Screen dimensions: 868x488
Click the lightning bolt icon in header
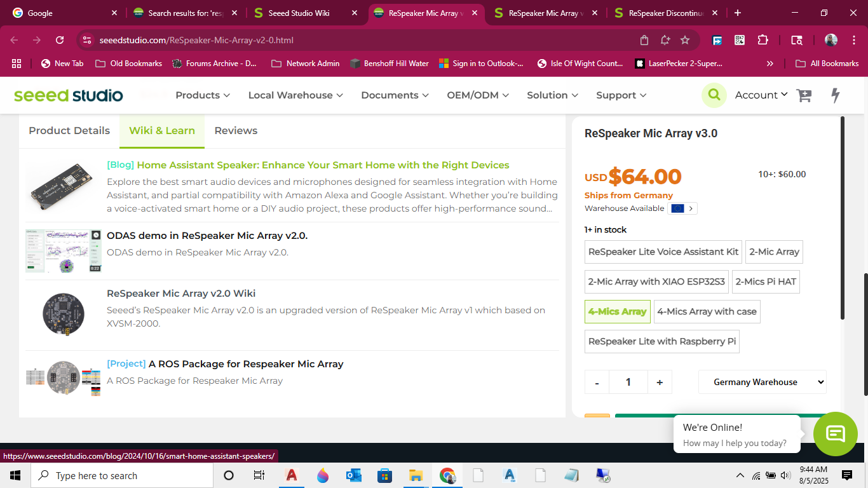point(836,95)
